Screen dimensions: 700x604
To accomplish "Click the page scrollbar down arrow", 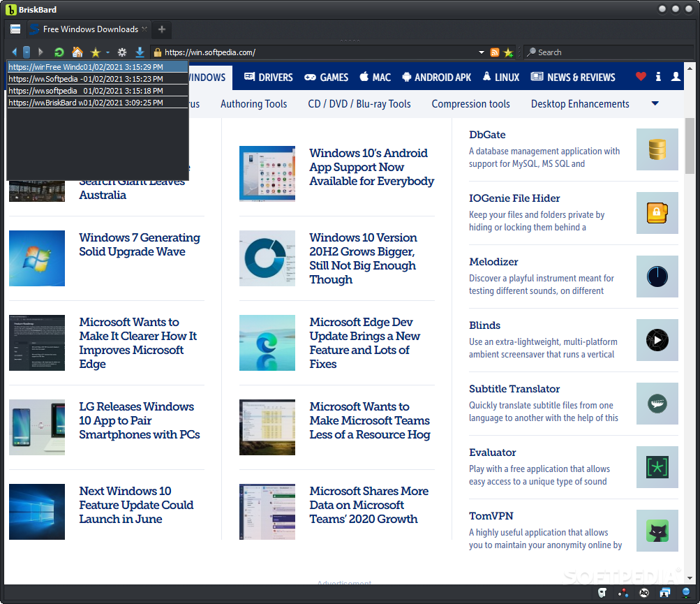I will pyautogui.click(x=690, y=577).
